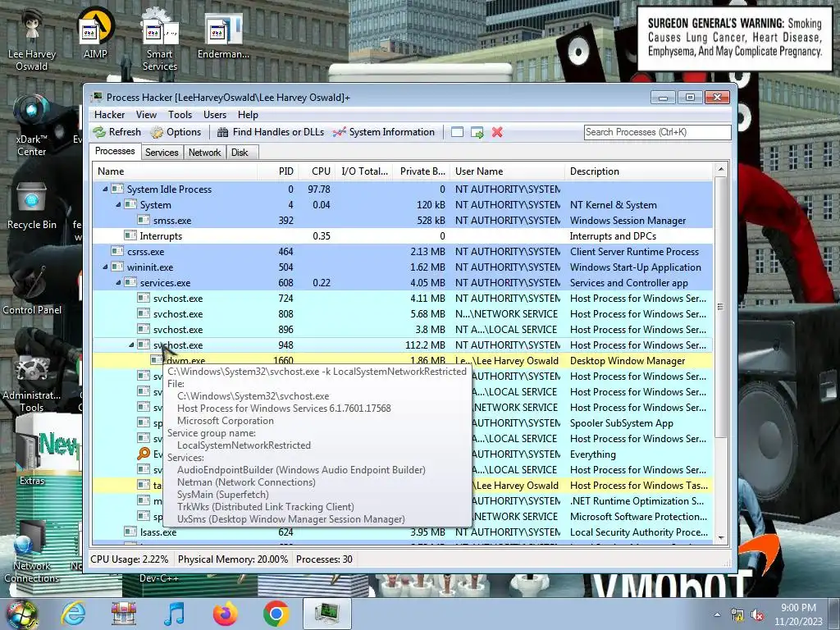
Task: Click the Interrupts row icon
Action: [130, 235]
